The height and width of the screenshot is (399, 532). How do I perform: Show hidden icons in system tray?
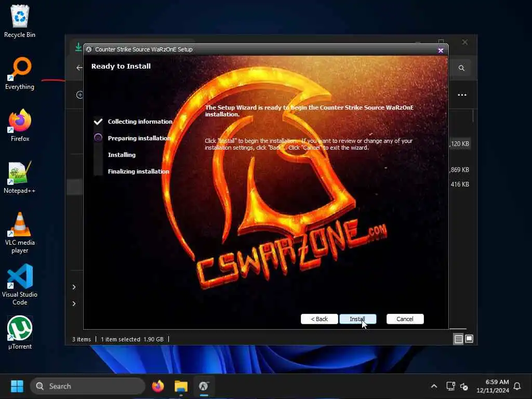pyautogui.click(x=434, y=386)
